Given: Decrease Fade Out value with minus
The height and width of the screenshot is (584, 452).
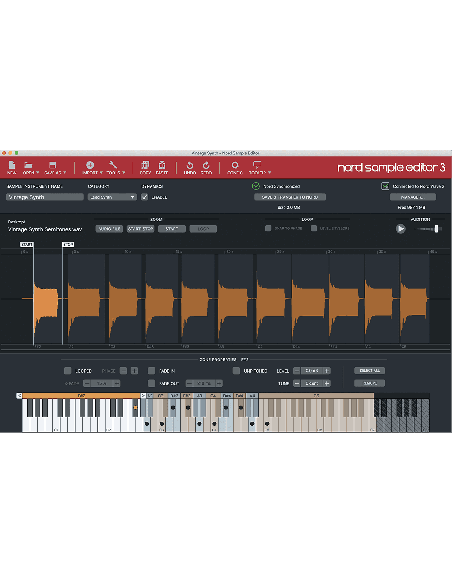Looking at the screenshot, I should (x=189, y=383).
